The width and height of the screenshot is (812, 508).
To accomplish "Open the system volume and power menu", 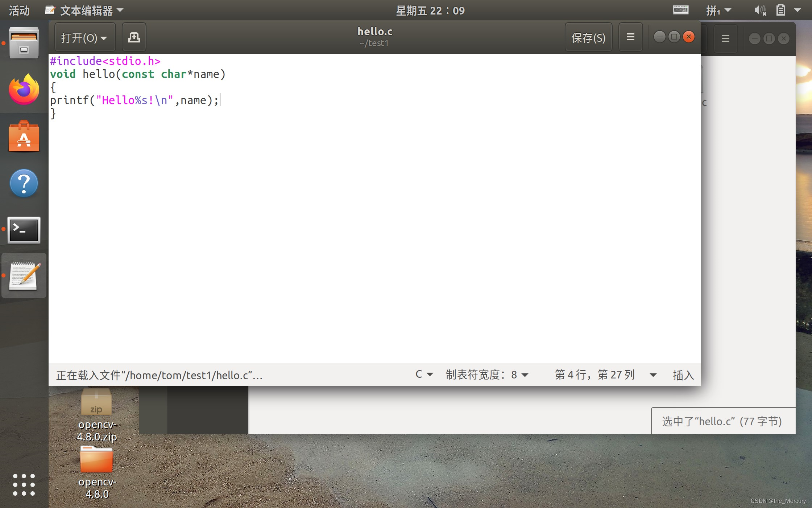I will (x=779, y=10).
